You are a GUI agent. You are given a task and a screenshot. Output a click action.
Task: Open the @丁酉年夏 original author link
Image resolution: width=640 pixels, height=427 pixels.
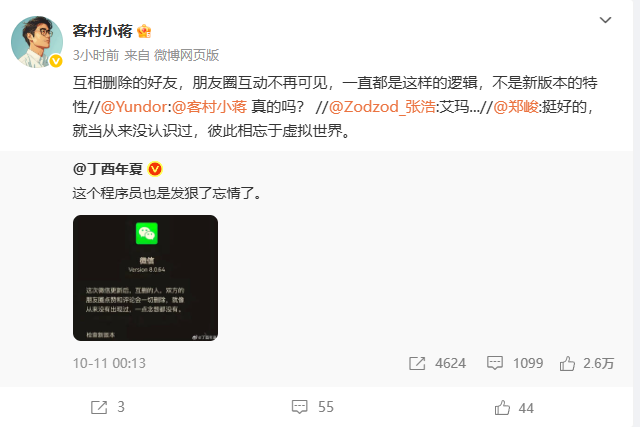click(108, 169)
